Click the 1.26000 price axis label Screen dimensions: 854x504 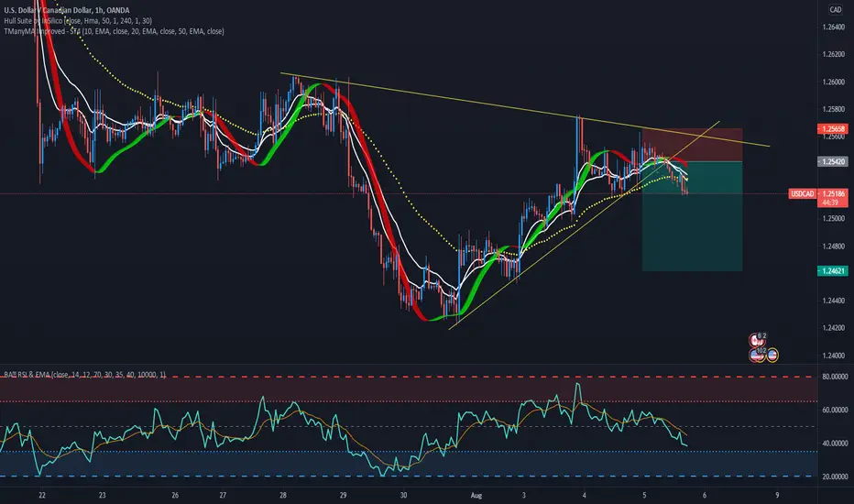(x=833, y=82)
